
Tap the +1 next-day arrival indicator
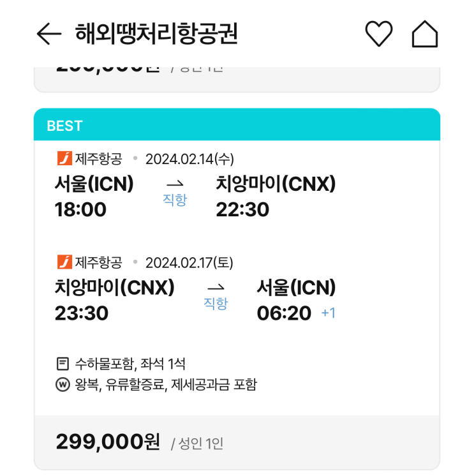click(x=328, y=313)
